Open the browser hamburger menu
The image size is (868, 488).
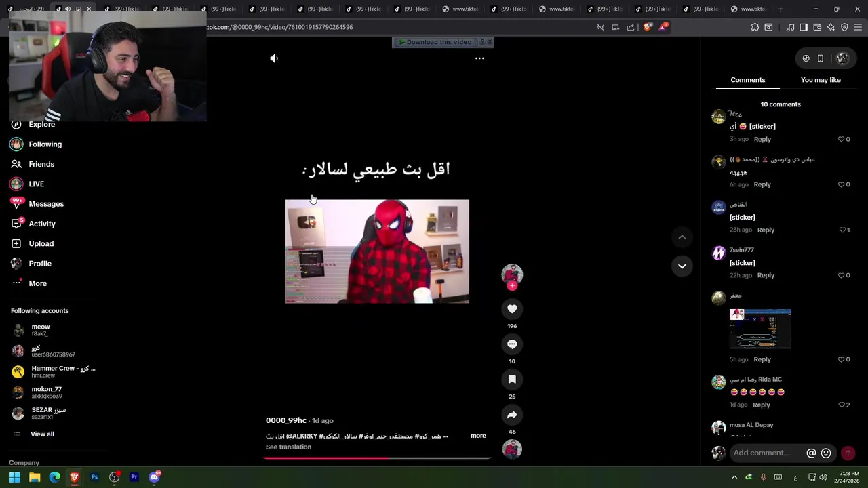(x=858, y=27)
